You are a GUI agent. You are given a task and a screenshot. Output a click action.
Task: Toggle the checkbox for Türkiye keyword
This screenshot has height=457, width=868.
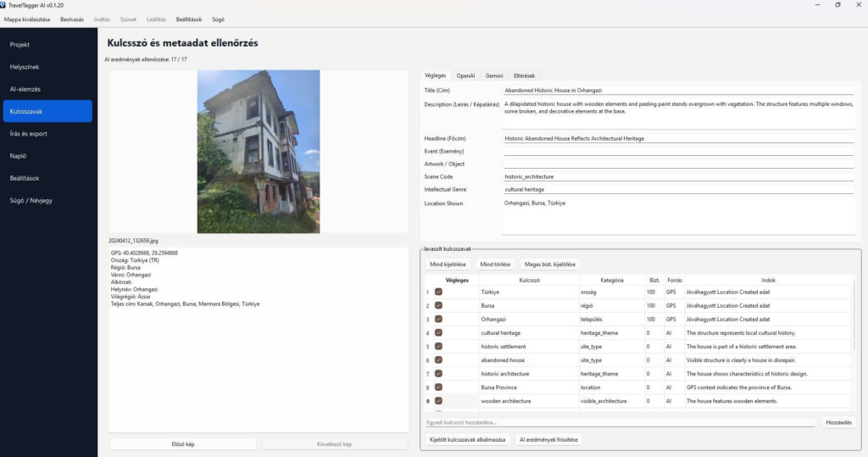[438, 292]
